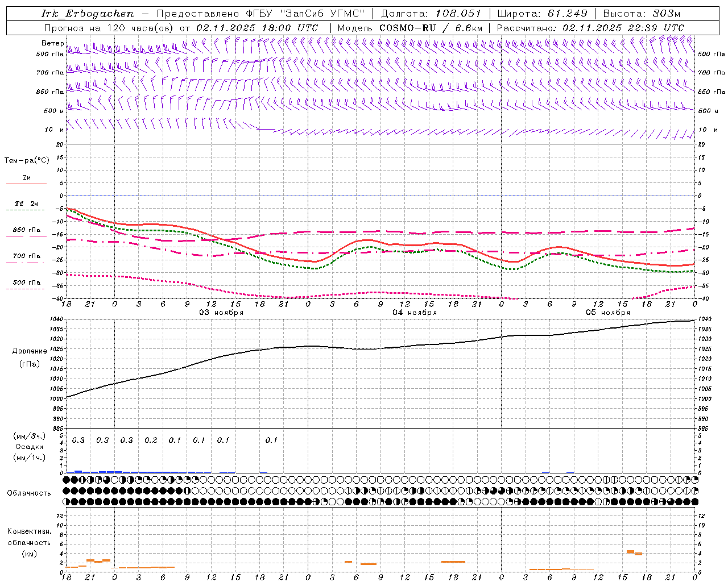728x582 pixels.
Task: Click the (мм/1ч.) units label
Action: coord(29,458)
